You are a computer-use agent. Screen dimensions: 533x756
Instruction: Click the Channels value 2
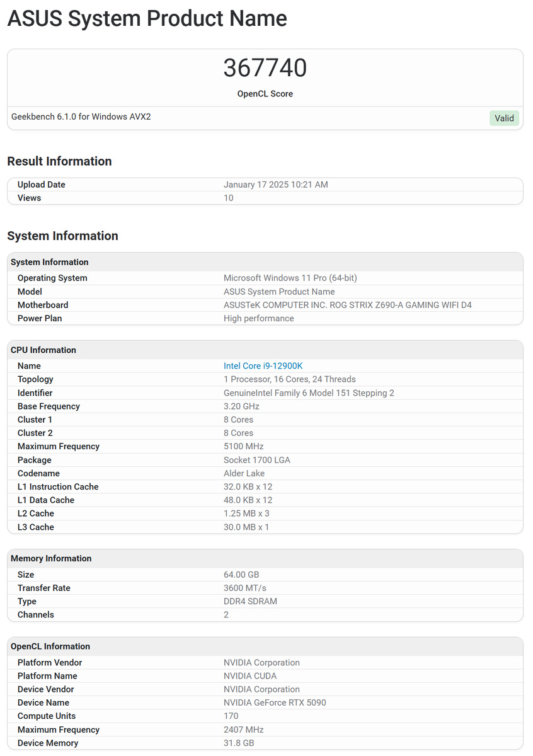226,614
